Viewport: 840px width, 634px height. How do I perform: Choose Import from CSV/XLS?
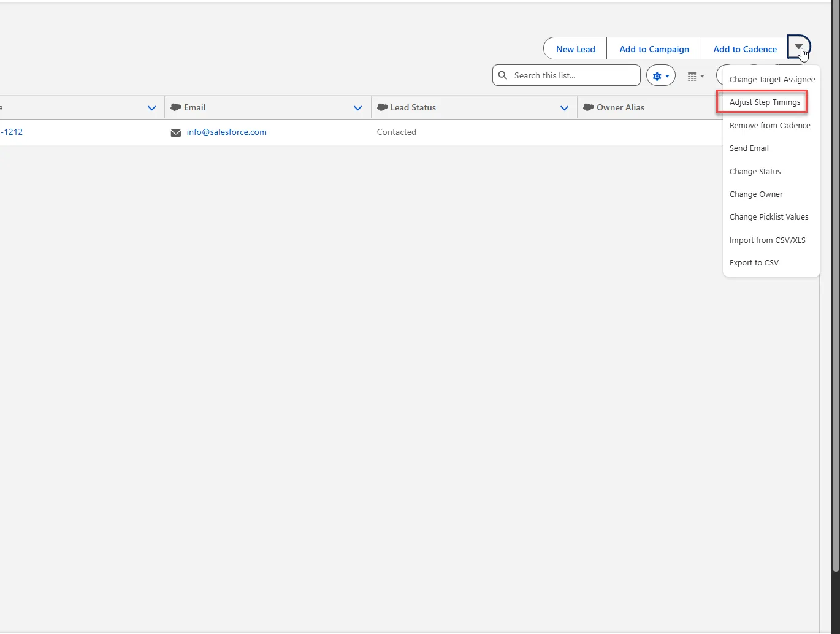click(x=767, y=240)
